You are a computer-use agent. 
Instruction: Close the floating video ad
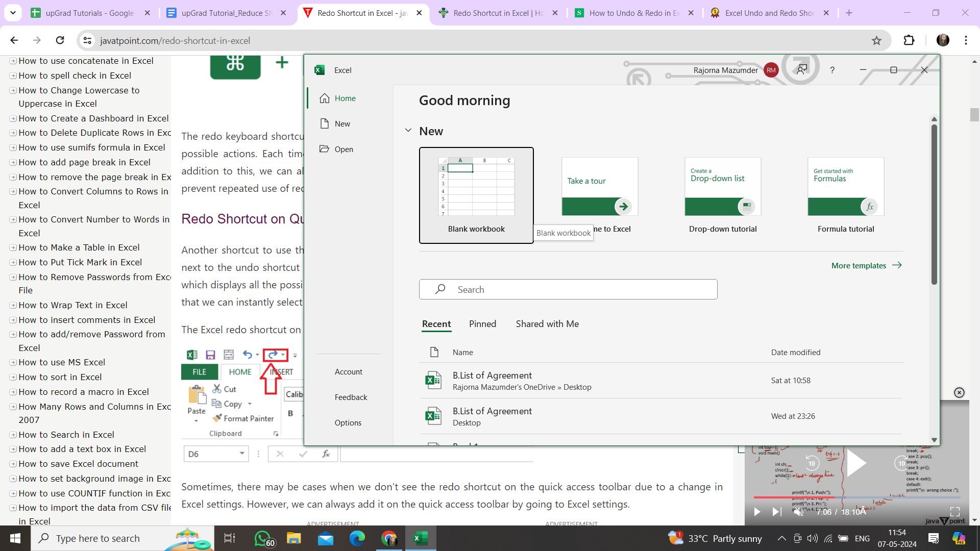pos(959,392)
